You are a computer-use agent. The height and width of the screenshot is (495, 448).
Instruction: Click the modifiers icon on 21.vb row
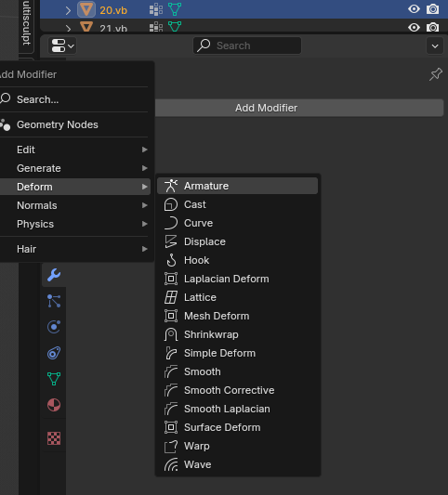tap(156, 27)
